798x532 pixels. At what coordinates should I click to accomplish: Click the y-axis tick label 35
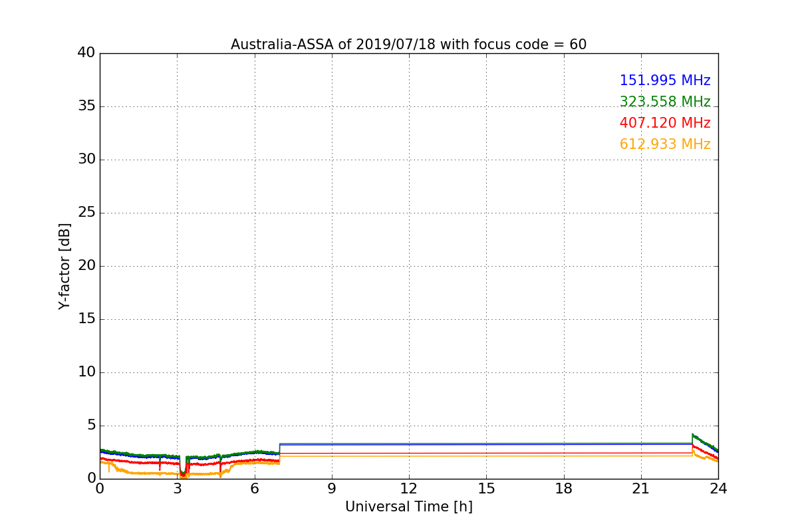click(86, 106)
